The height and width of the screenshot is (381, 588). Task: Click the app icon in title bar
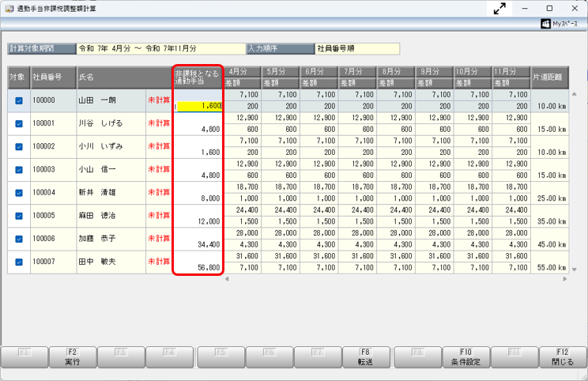tap(9, 9)
